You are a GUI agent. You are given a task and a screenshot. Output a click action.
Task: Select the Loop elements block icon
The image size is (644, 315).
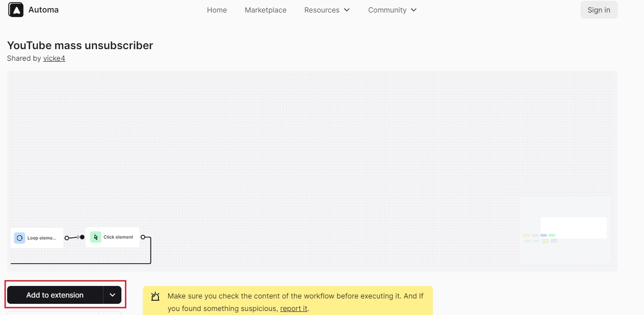[20, 238]
